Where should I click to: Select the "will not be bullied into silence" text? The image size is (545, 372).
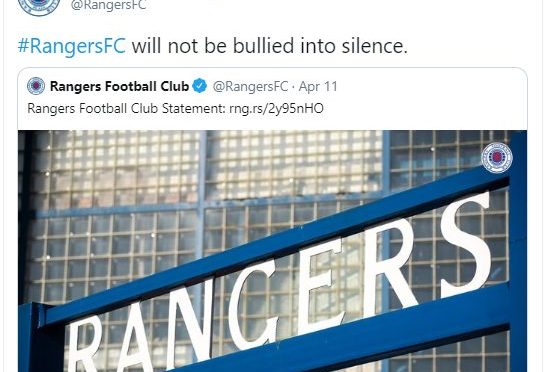point(269,46)
